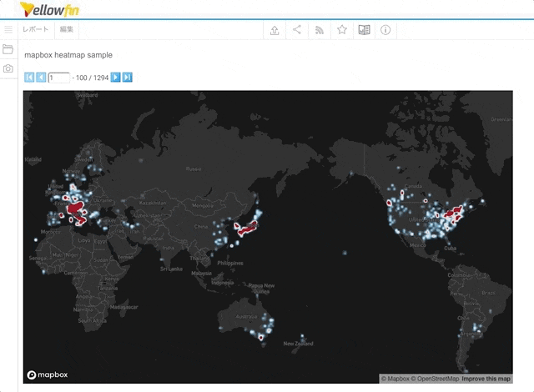
Task: Click the New Zealand label on map
Action: coord(299,344)
